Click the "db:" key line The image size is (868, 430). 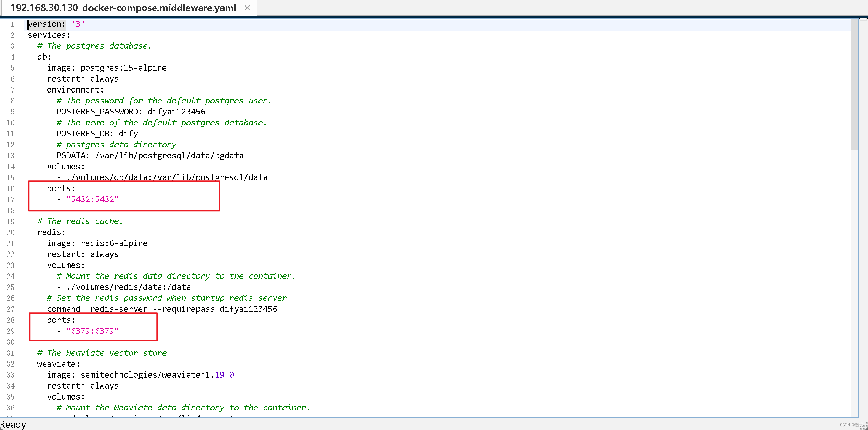click(x=44, y=57)
